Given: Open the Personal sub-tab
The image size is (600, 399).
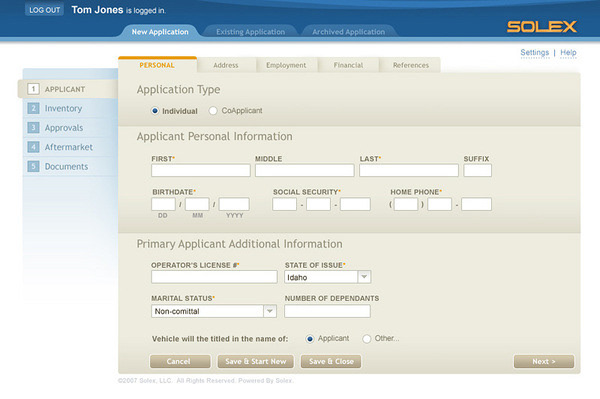Looking at the screenshot, I should [157, 65].
